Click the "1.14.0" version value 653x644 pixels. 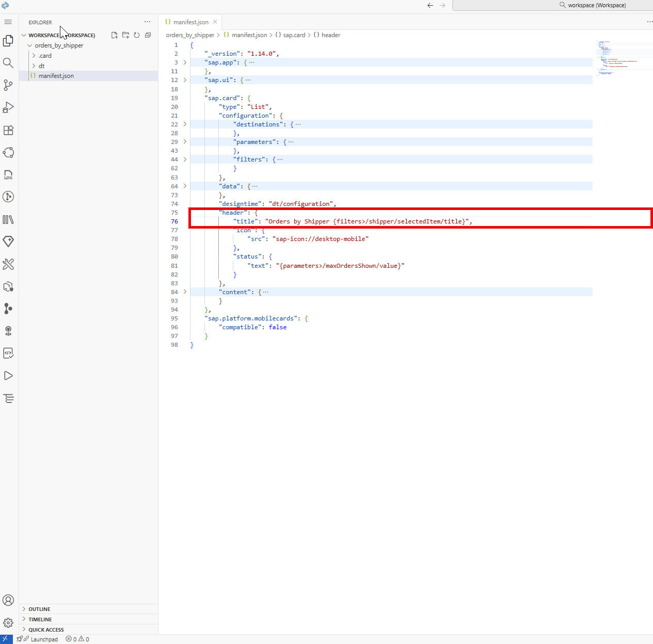(x=262, y=54)
